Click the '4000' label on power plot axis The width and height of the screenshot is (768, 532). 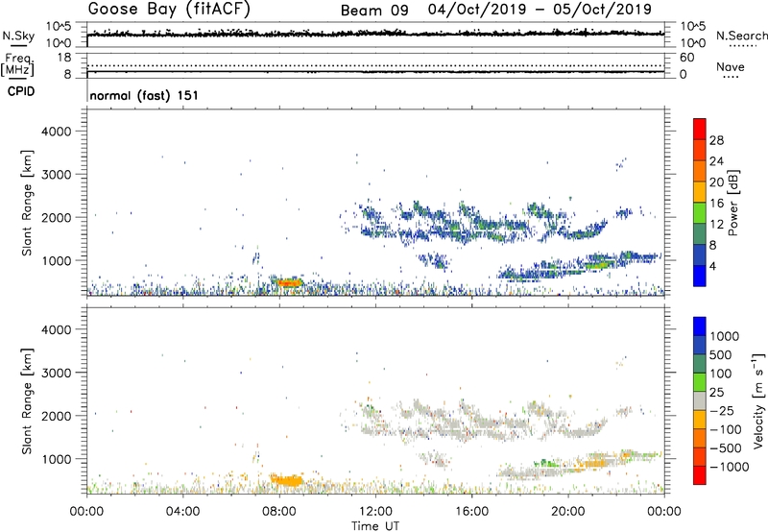(57, 132)
